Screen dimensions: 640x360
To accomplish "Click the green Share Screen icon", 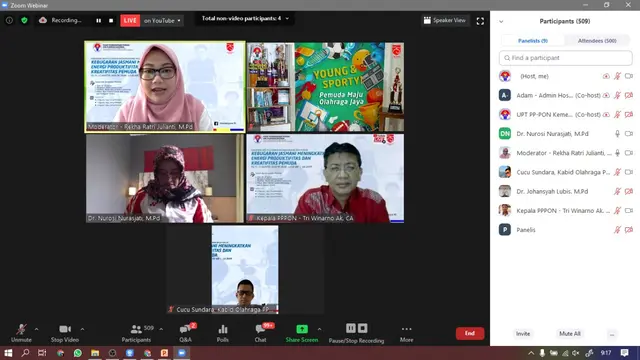I will [302, 329].
